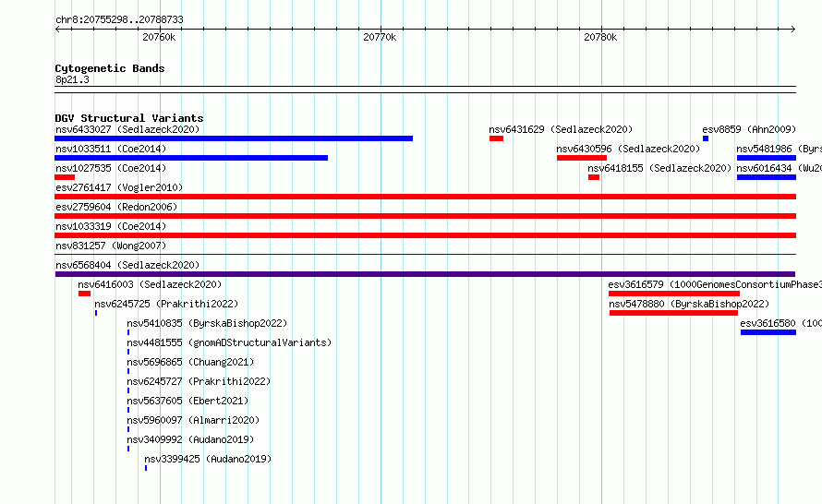The width and height of the screenshot is (822, 504).
Task: Open nsv5637605 (Ebert2021) label
Action: tap(187, 401)
